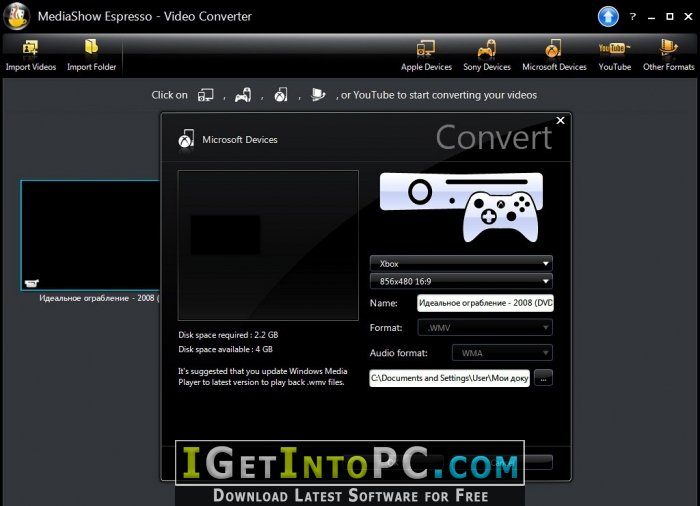
Task: Click the output folder path field
Action: tap(449, 378)
